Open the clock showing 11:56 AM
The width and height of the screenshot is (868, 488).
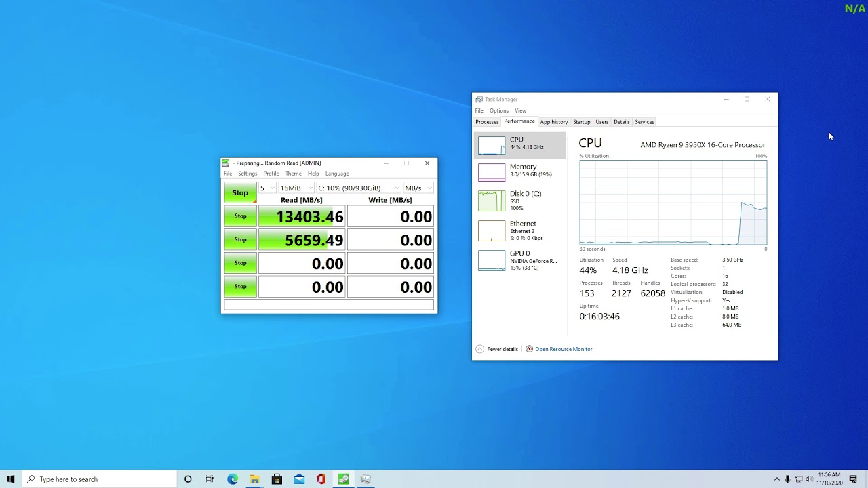coord(829,479)
